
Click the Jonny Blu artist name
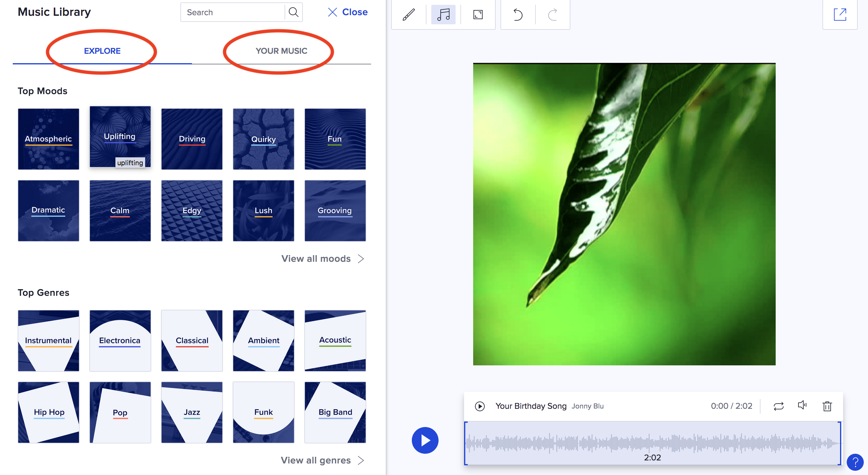pyautogui.click(x=587, y=406)
